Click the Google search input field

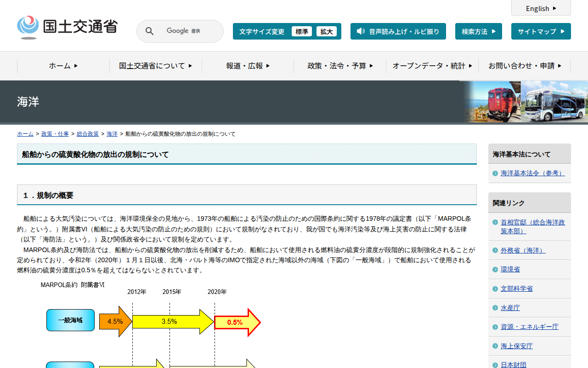tap(180, 31)
